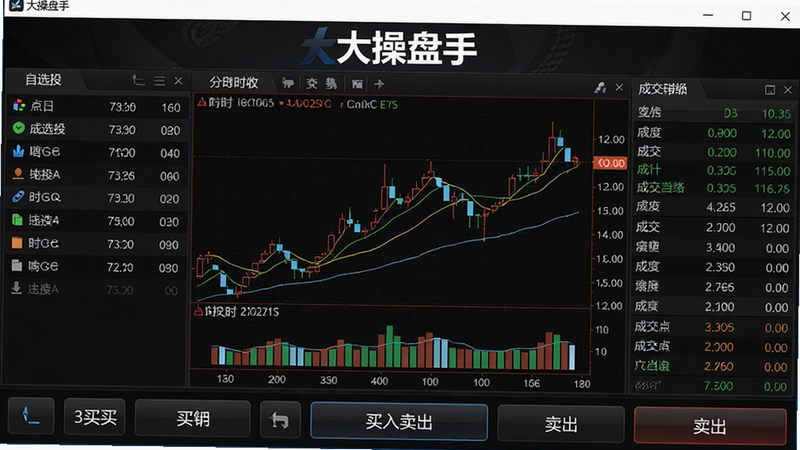Click the 成交鹵 row valued 2.300

tap(712, 347)
